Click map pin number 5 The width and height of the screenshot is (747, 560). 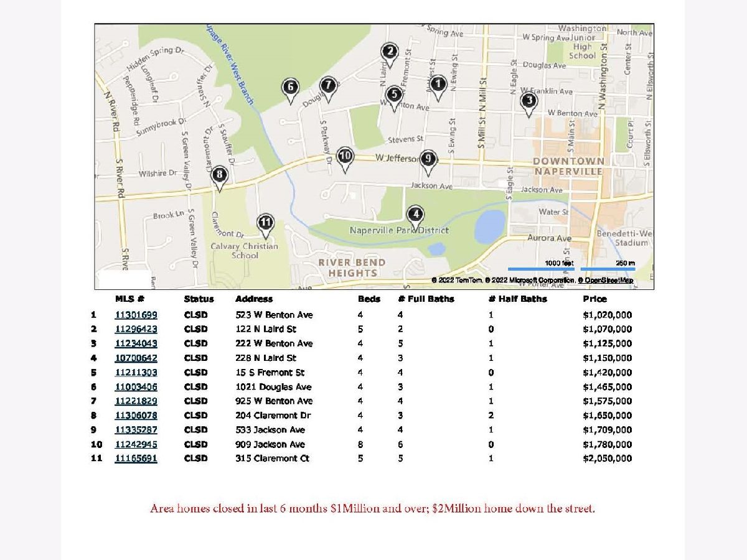[x=393, y=95]
